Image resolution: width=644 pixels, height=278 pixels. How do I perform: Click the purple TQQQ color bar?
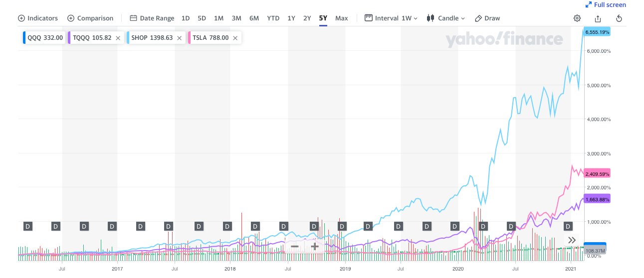(69, 38)
